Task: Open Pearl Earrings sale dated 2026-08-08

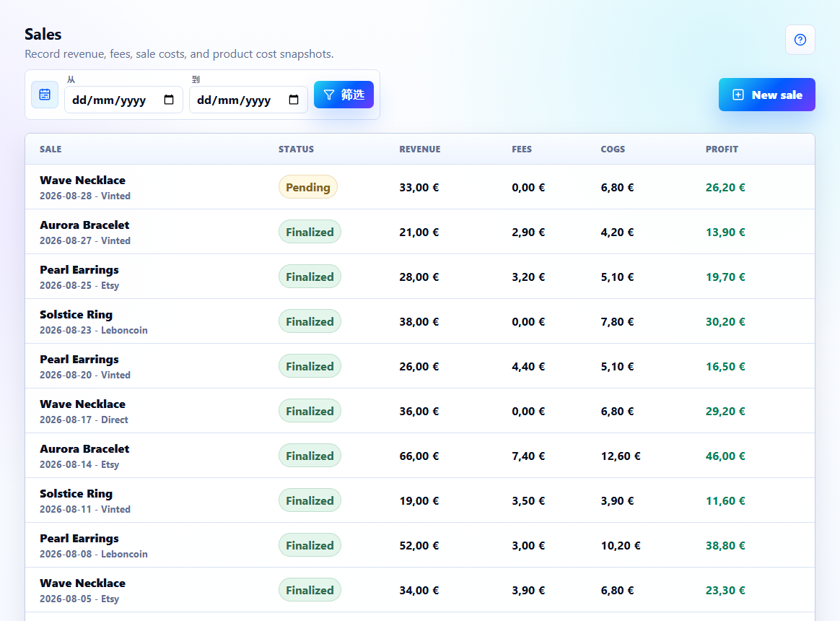Action: coord(420,545)
